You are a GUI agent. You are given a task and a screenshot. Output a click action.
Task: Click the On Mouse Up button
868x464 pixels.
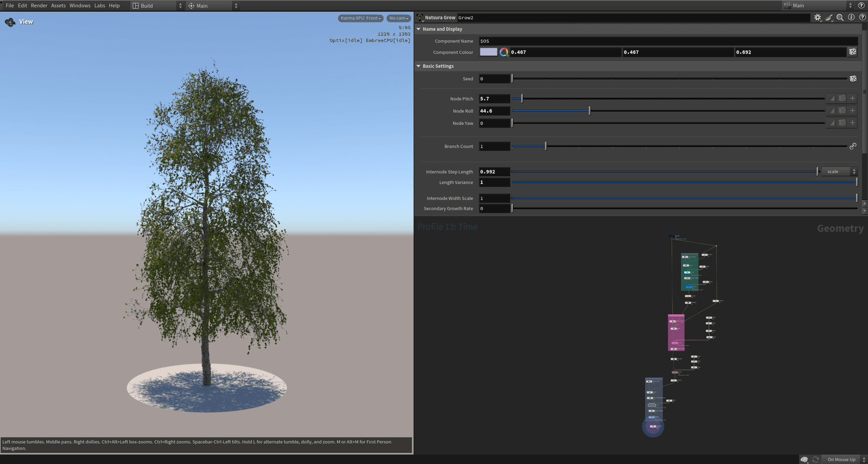[x=841, y=459]
